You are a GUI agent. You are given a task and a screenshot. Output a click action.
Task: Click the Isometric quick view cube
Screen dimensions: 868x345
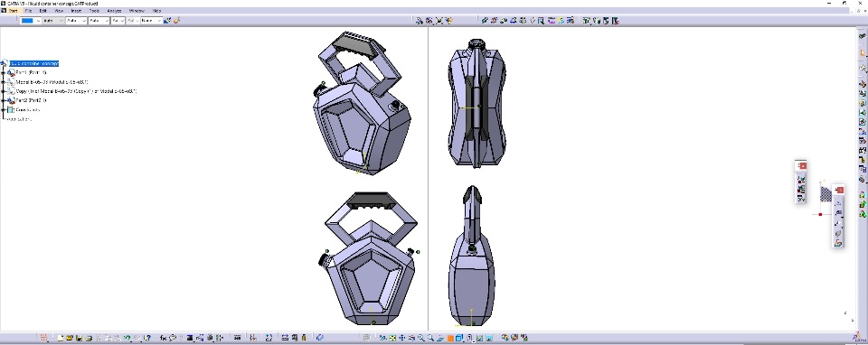point(459,337)
